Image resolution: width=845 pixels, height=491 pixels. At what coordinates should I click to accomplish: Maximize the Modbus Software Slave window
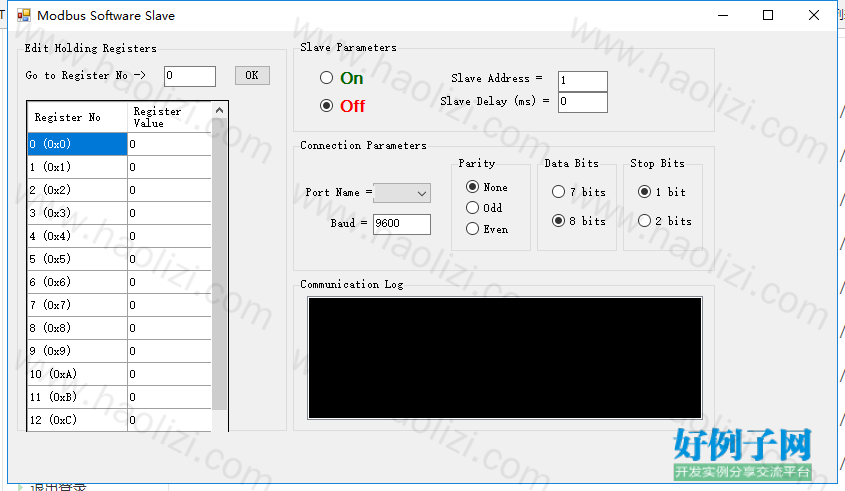768,15
